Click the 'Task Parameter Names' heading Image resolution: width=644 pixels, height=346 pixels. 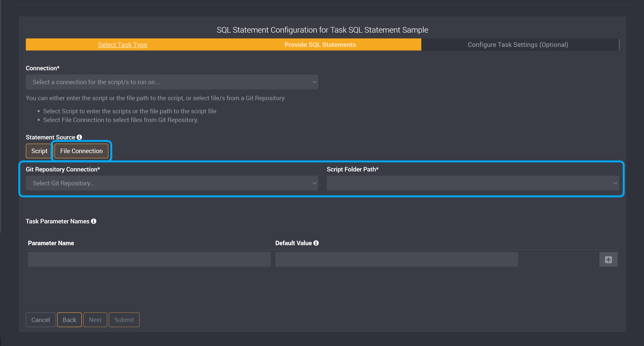57,221
